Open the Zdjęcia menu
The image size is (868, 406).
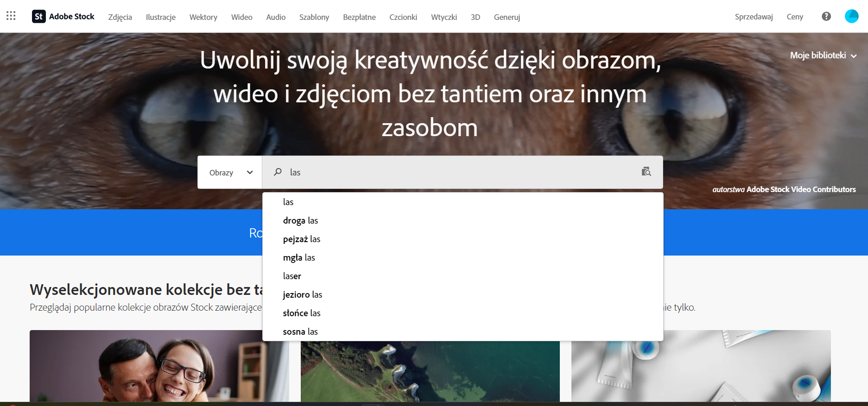pyautogui.click(x=120, y=17)
